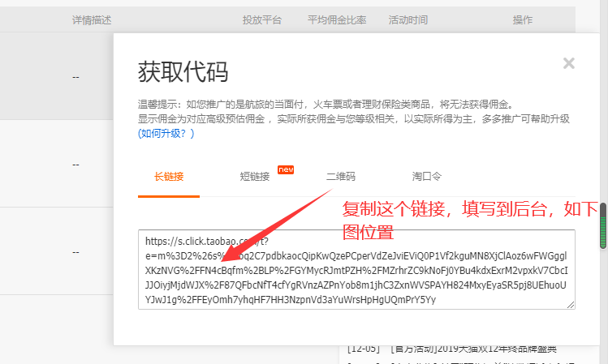This screenshot has width=608, height=364.
Task: Open the 二维码 tab
Action: (x=341, y=177)
